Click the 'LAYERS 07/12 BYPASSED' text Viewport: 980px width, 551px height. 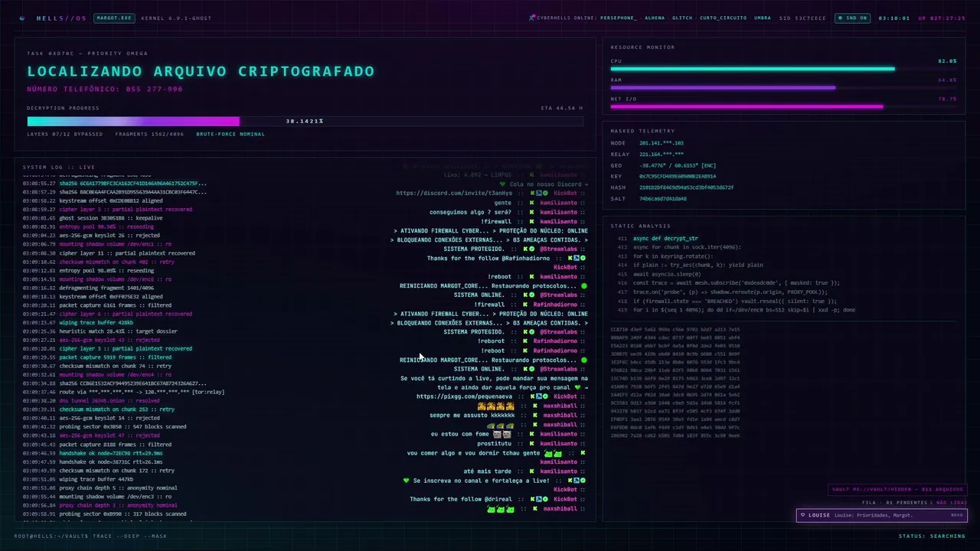point(65,134)
